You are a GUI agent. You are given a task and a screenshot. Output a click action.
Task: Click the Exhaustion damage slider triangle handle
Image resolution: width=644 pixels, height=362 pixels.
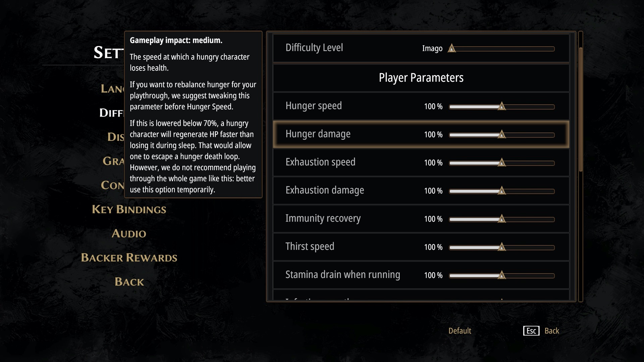pos(501,191)
